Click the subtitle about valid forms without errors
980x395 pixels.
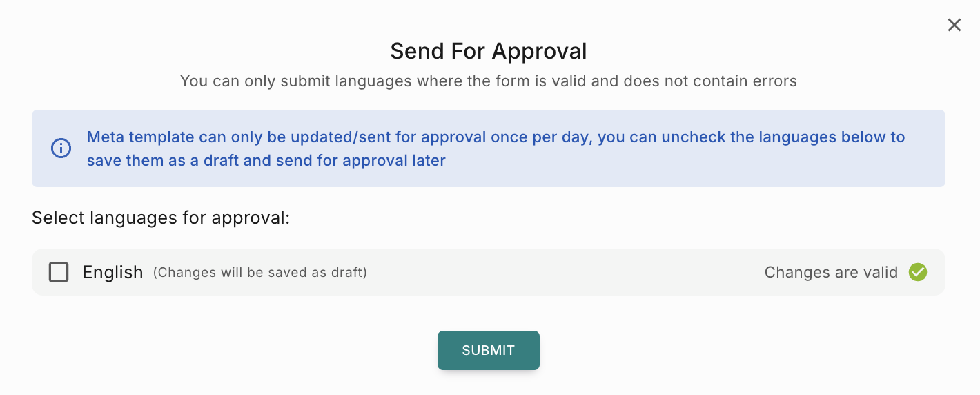click(x=489, y=81)
